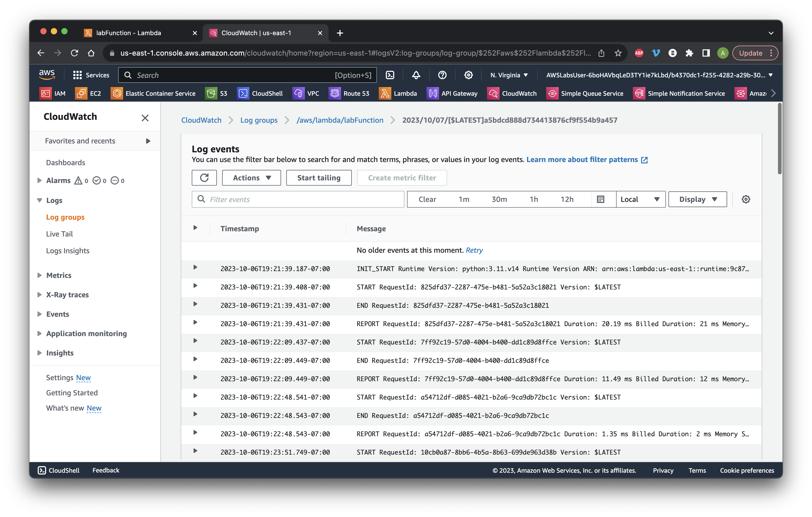Open VPC service shortcut
The height and width of the screenshot is (517, 812).
[305, 94]
